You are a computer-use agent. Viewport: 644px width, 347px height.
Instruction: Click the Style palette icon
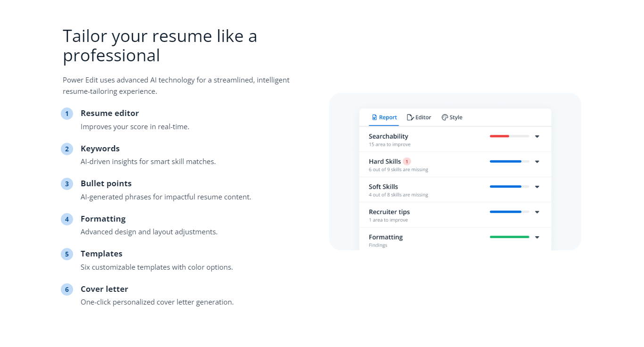click(x=445, y=117)
